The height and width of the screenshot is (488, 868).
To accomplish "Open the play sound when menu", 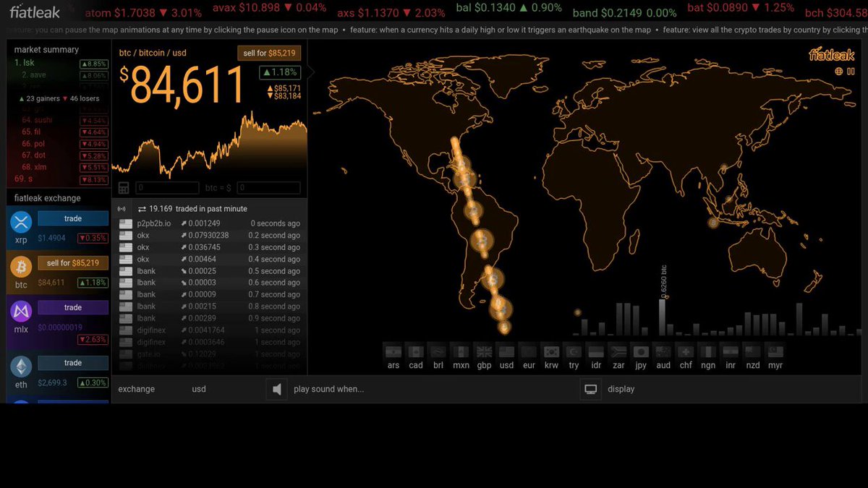I will tap(328, 389).
